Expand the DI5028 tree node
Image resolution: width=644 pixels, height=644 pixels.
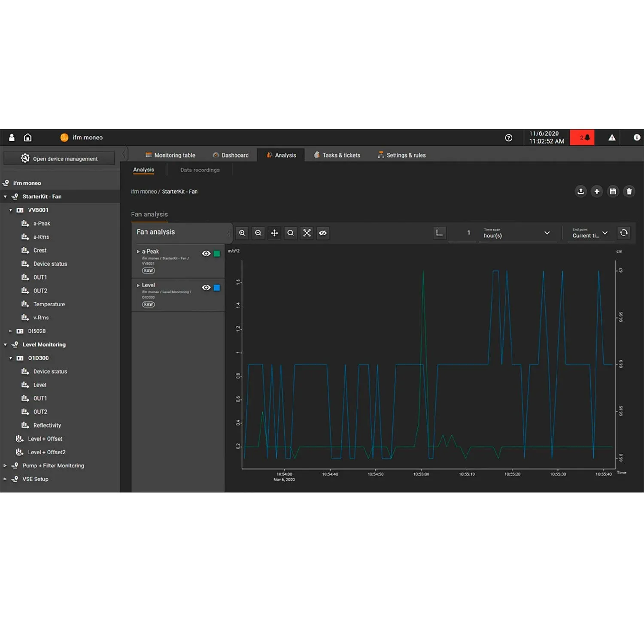tap(11, 331)
